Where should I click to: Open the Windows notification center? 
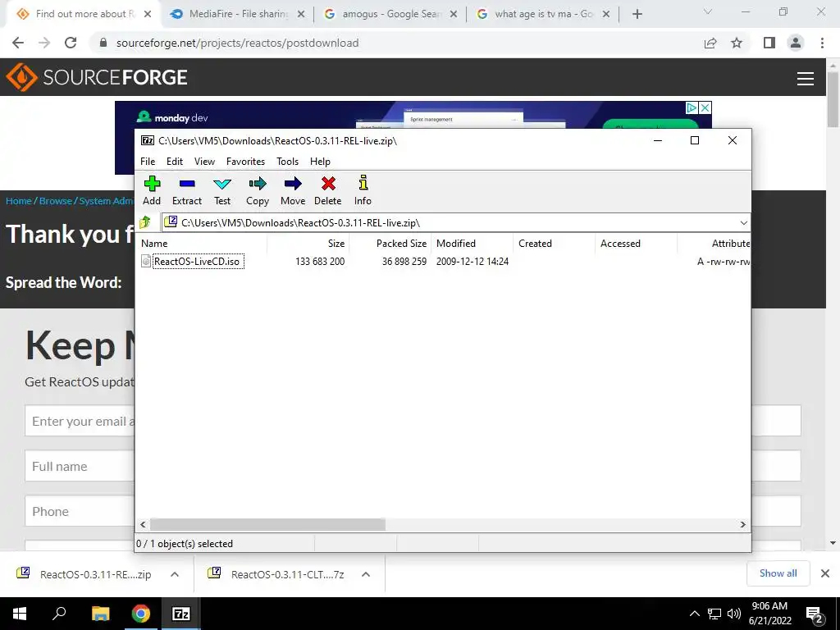point(814,614)
